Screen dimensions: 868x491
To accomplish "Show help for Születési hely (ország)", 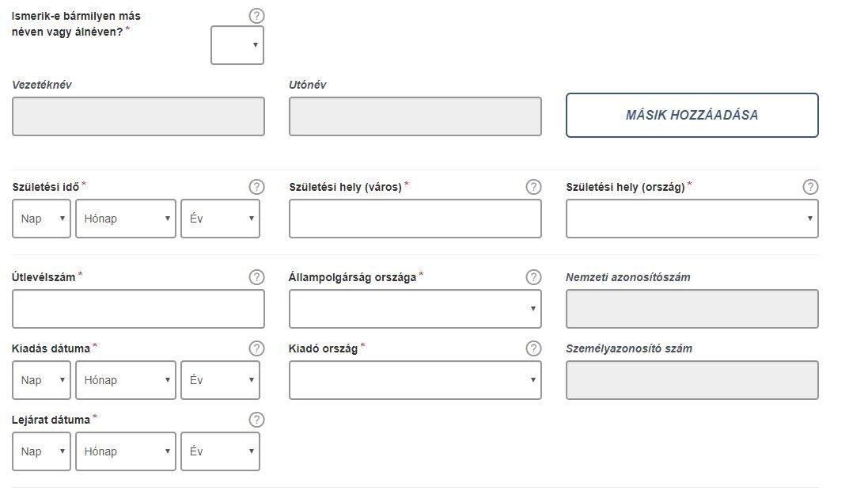I will 810,187.
